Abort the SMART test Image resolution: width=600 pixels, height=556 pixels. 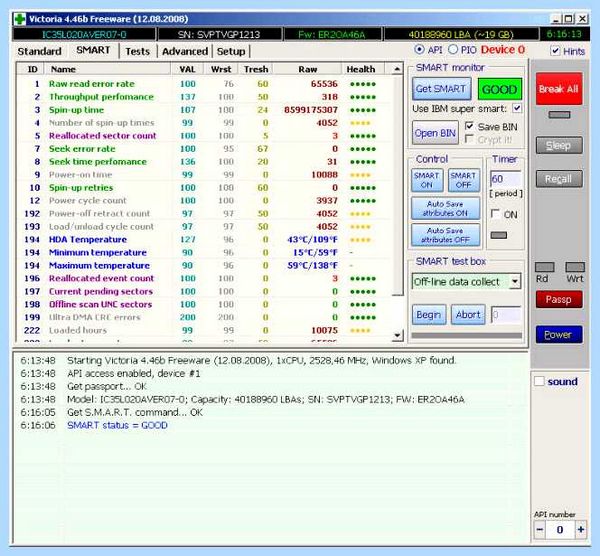coord(468,315)
